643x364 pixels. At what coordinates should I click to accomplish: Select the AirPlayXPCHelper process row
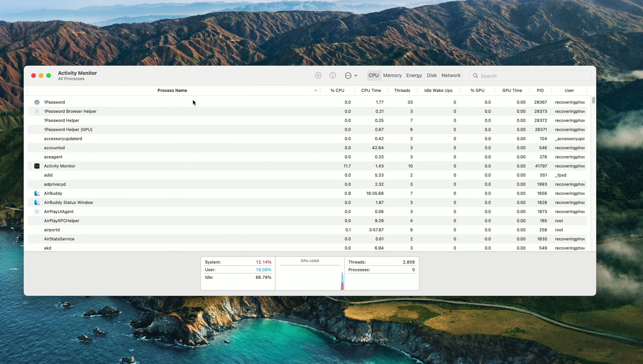point(307,221)
